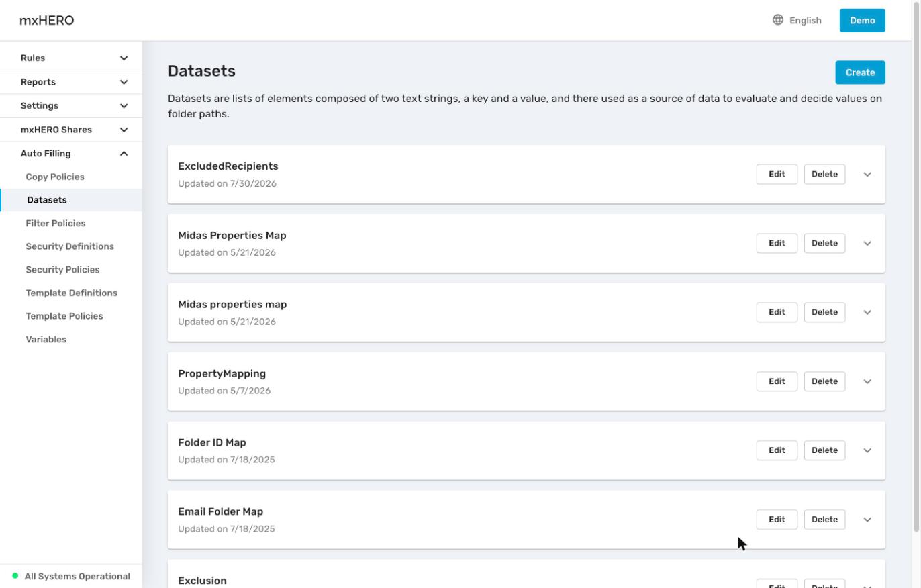The height and width of the screenshot is (588, 921).
Task: Open Security Definitions page
Action: [x=70, y=246]
